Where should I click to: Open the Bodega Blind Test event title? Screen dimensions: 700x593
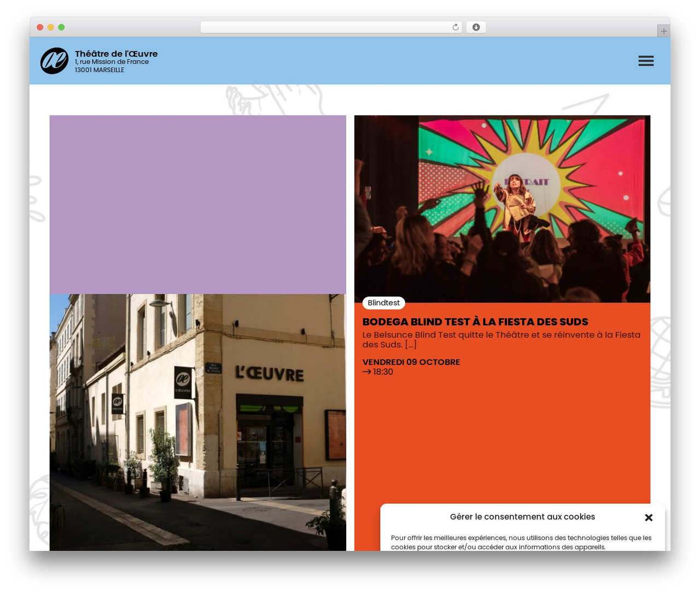tap(475, 322)
